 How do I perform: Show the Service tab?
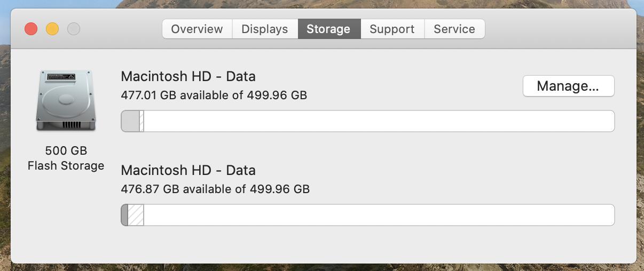click(x=454, y=29)
